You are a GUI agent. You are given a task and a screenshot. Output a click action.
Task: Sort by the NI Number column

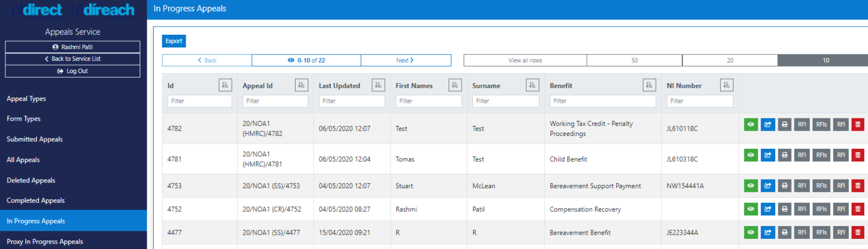tap(727, 85)
